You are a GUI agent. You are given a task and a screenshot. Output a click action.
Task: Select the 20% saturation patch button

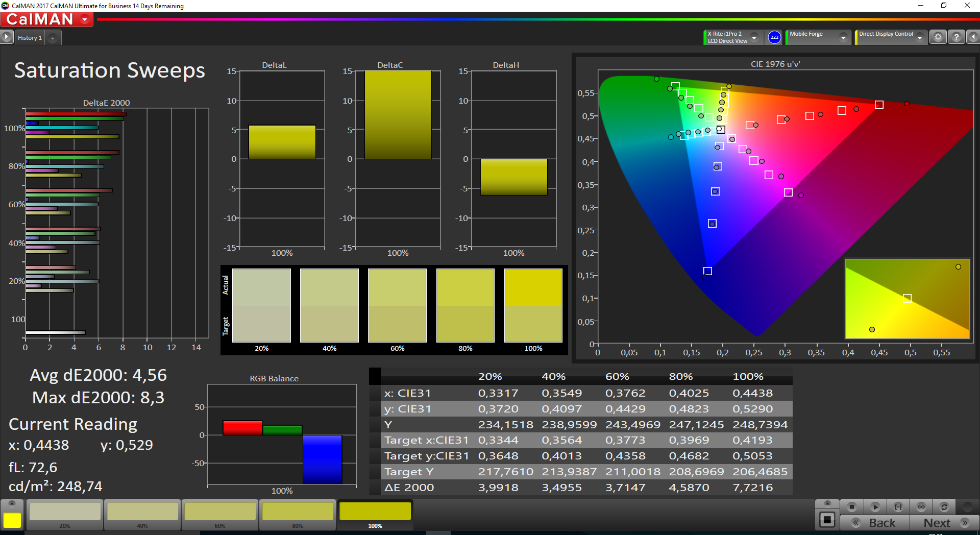[65, 515]
